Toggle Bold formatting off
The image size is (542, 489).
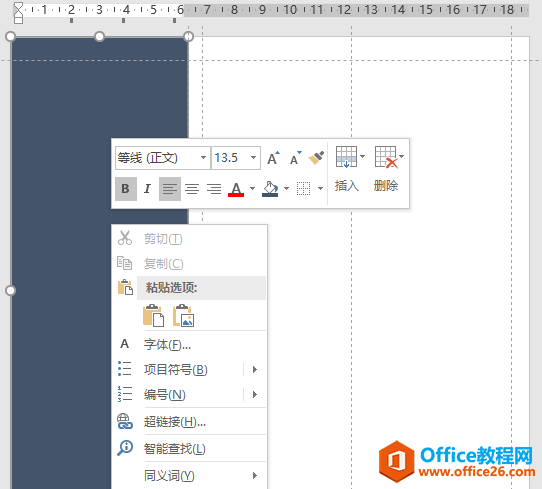coord(126,189)
